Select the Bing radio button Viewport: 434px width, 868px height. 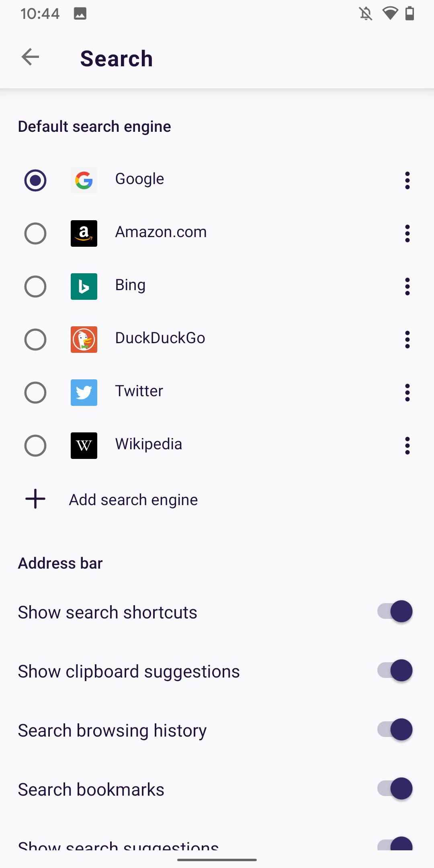point(35,287)
